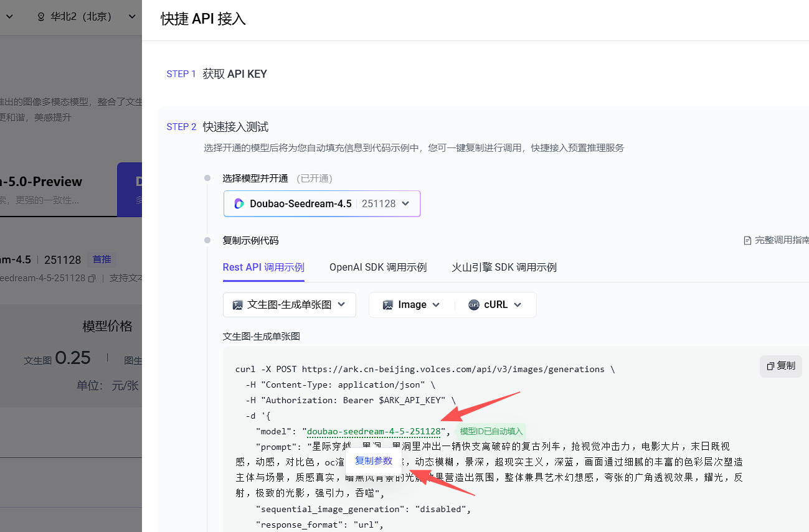The width and height of the screenshot is (809, 532).
Task: Click the location pin icon beside 华北2
Action: (42, 17)
